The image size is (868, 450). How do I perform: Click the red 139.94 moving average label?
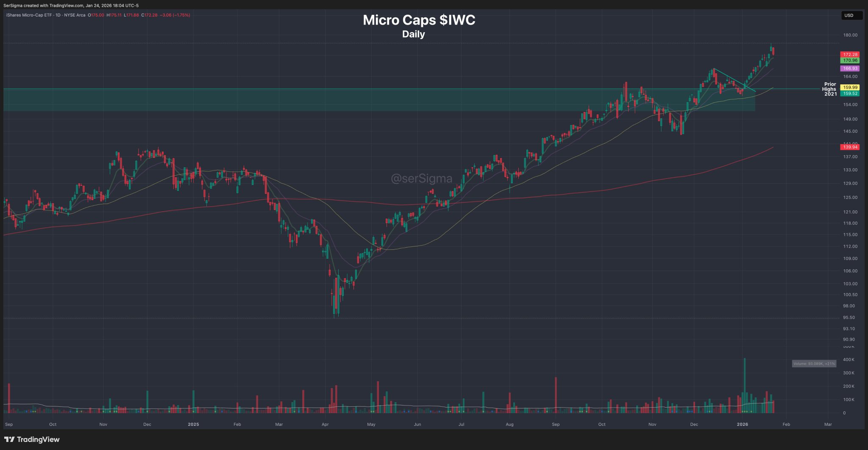coord(850,147)
